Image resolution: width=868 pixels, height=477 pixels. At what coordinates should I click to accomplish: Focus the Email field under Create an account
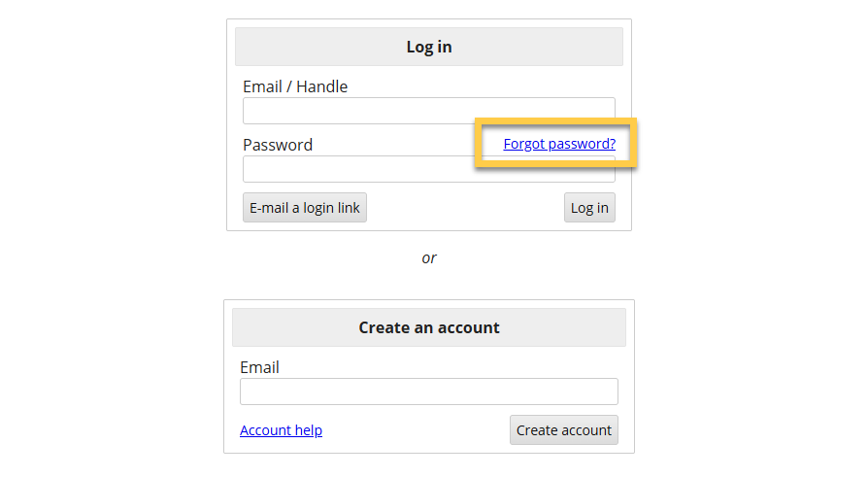(x=428, y=392)
